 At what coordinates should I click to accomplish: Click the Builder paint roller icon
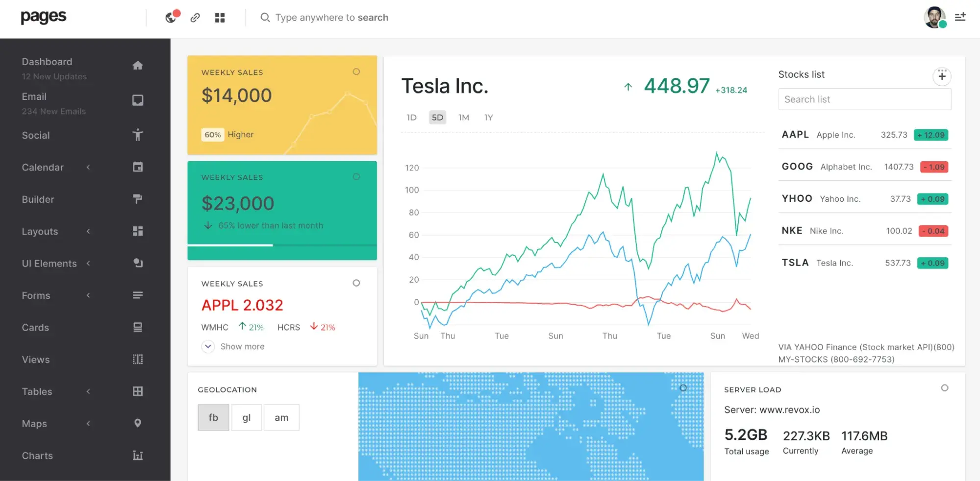tap(138, 199)
